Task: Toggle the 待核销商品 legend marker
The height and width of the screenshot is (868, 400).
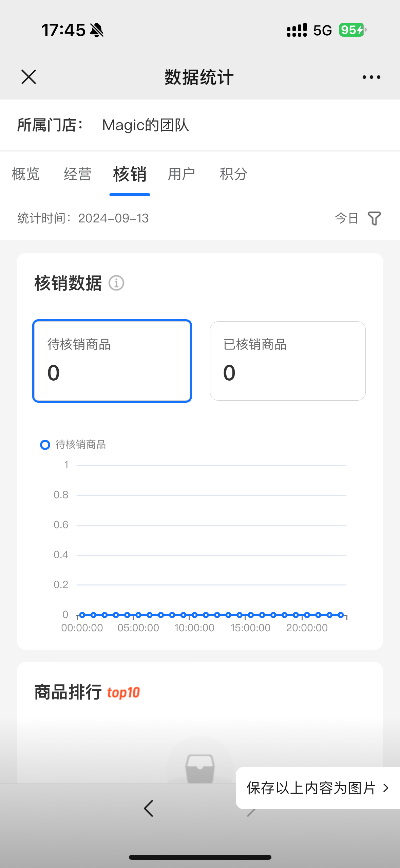Action: [x=45, y=445]
